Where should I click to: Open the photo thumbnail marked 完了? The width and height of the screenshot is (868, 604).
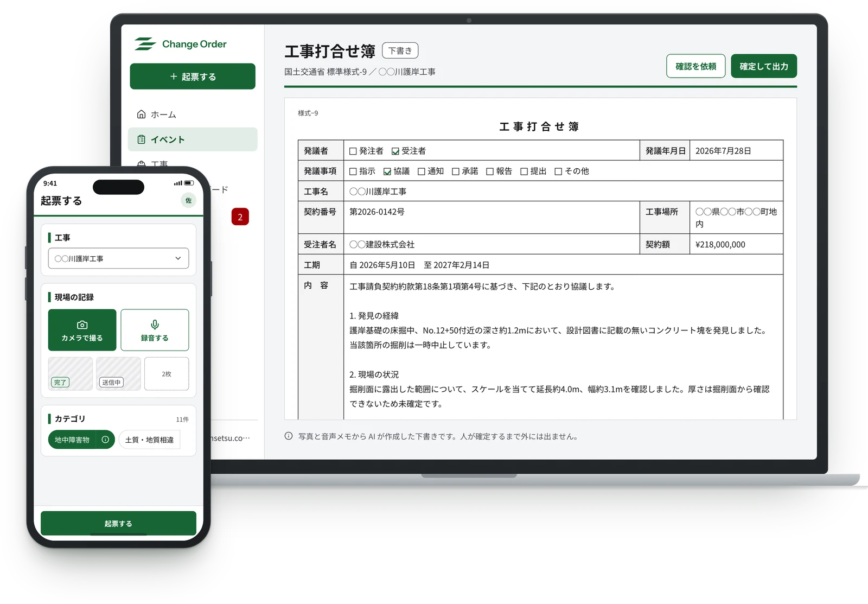click(71, 373)
